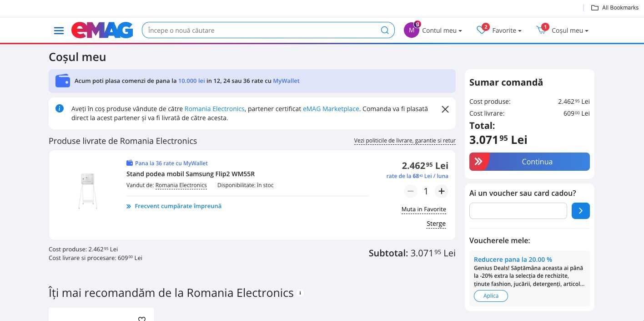Open Romania Electronics seller link in product row
The height and width of the screenshot is (321, 644).
click(181, 185)
